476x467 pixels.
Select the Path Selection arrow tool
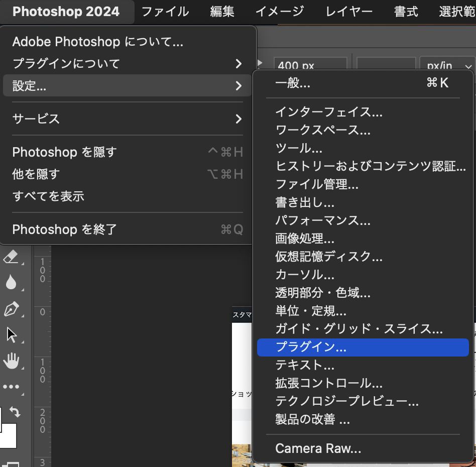[x=11, y=335]
